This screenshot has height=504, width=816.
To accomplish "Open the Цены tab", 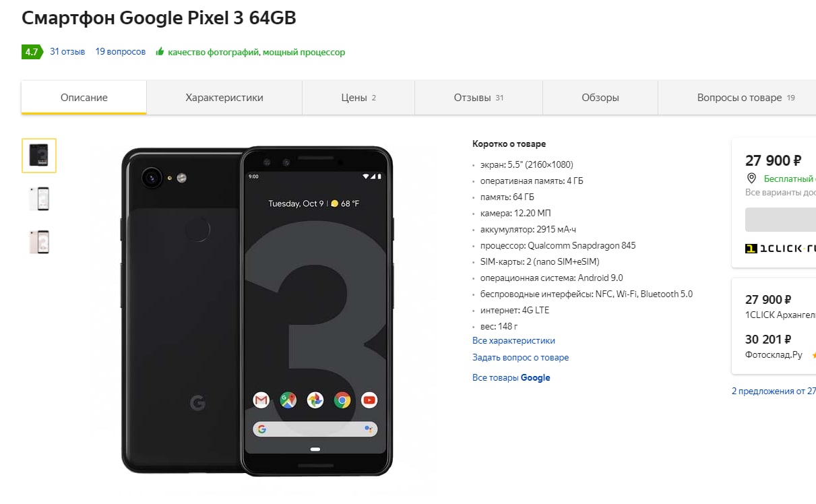I will coord(358,98).
